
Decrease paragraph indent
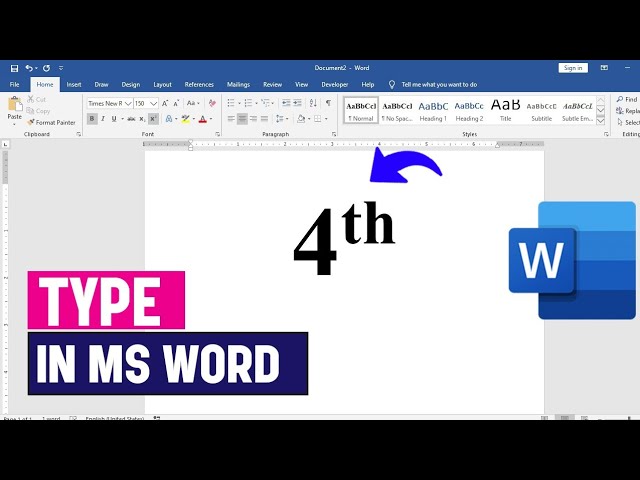[x=286, y=103]
